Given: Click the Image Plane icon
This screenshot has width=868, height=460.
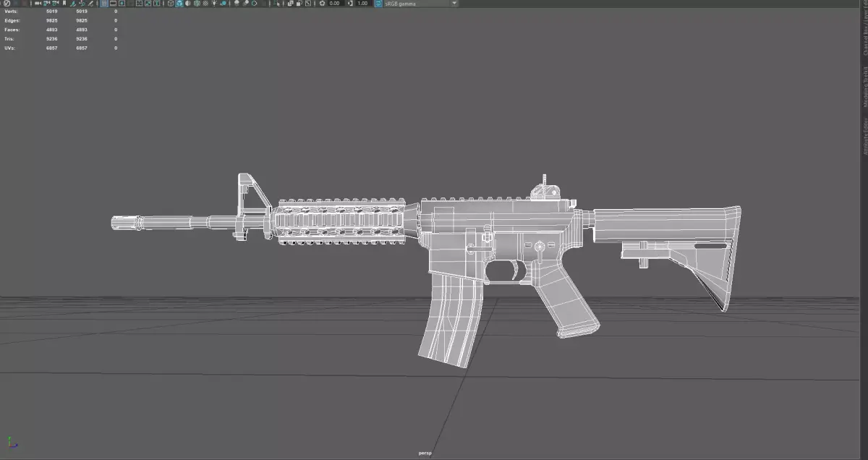Looking at the screenshot, I should (x=73, y=4).
